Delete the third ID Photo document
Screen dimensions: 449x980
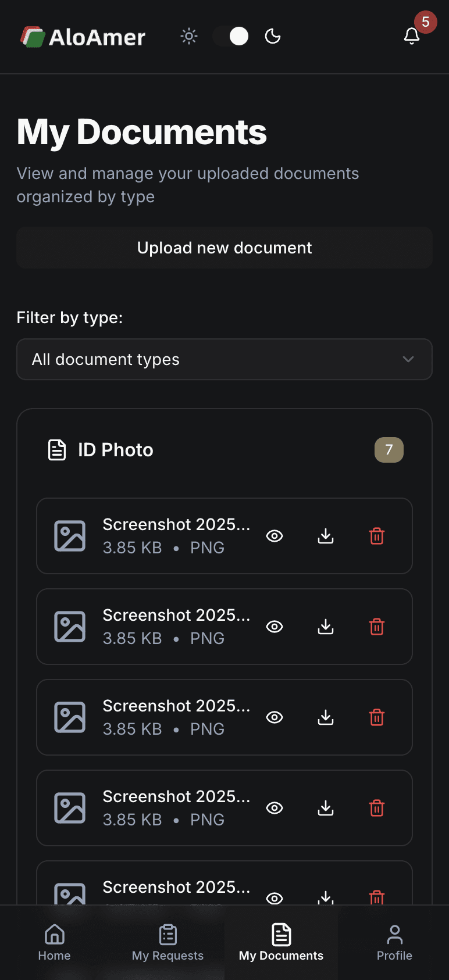[x=377, y=717]
